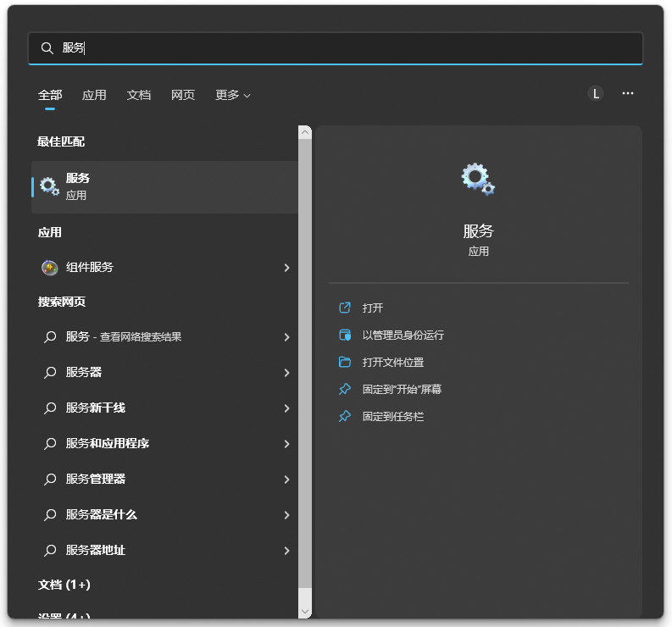This screenshot has width=672, height=627.
Task: Click the 服务器是什么 suggestion text
Action: [101, 514]
